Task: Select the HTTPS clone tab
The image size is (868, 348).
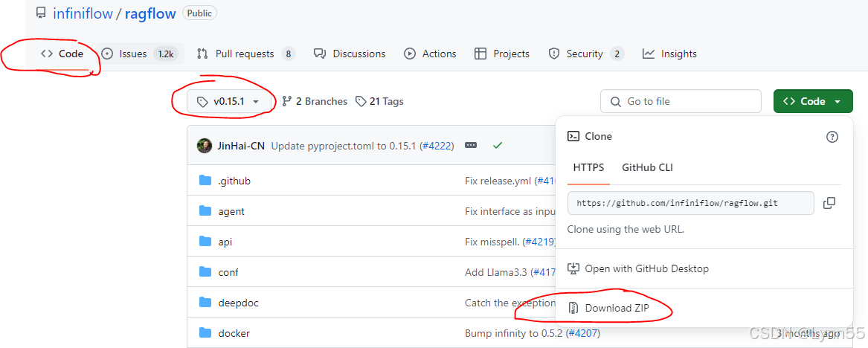Action: (x=588, y=167)
